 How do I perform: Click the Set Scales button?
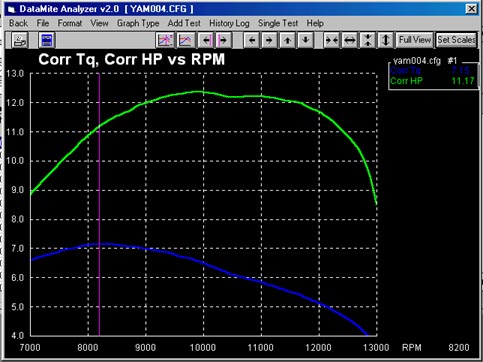click(456, 40)
